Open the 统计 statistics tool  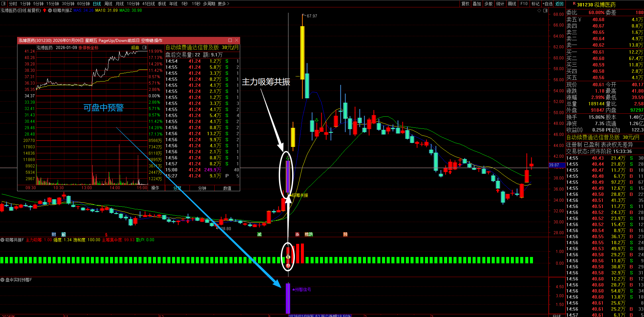500,4
